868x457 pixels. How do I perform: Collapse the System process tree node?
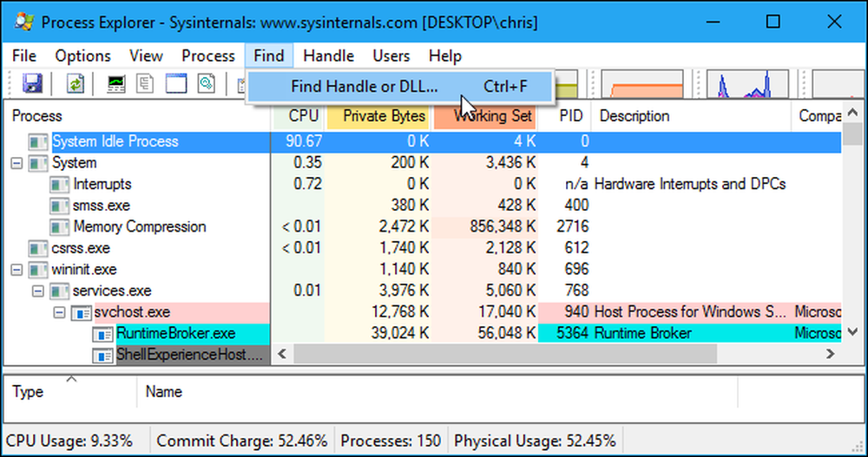pyautogui.click(x=16, y=163)
